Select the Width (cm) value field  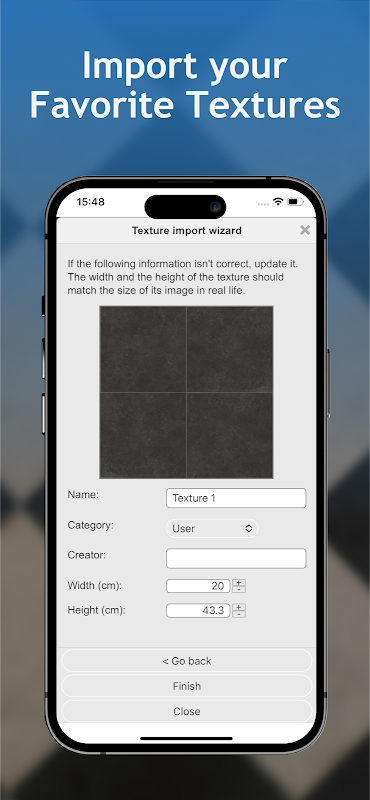pos(198,586)
